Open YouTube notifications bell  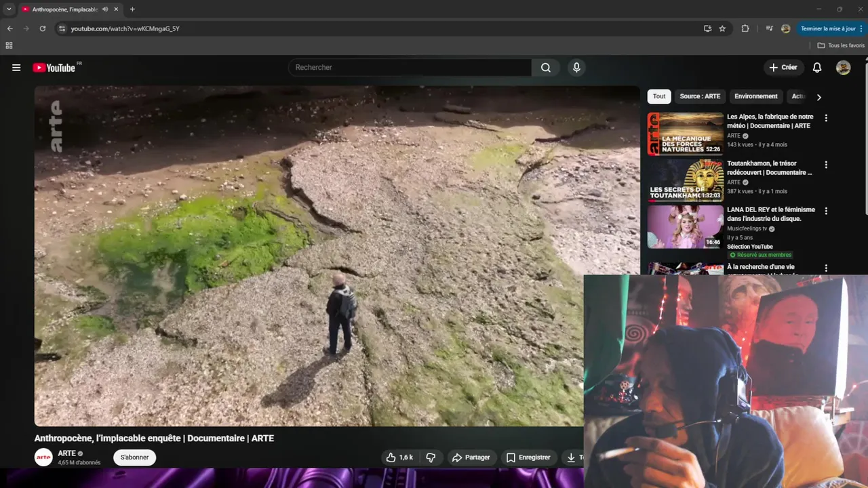pos(817,68)
